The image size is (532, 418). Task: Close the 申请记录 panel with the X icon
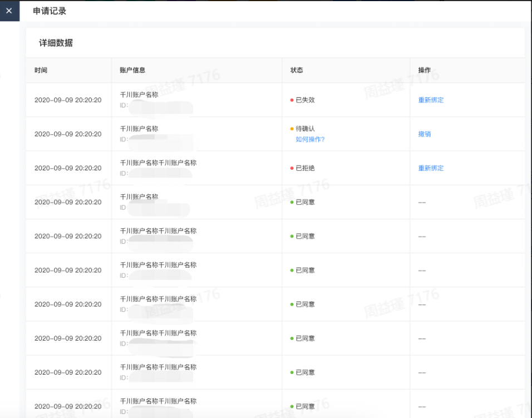tap(9, 11)
